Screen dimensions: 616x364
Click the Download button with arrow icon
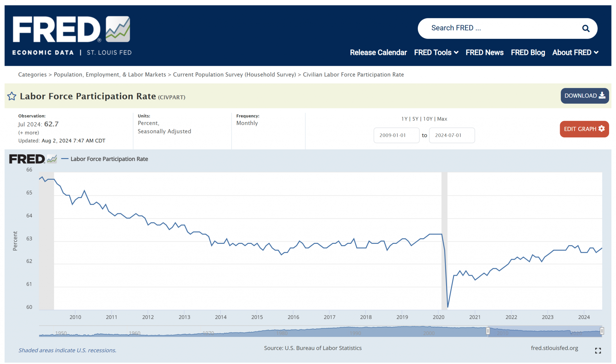point(584,96)
